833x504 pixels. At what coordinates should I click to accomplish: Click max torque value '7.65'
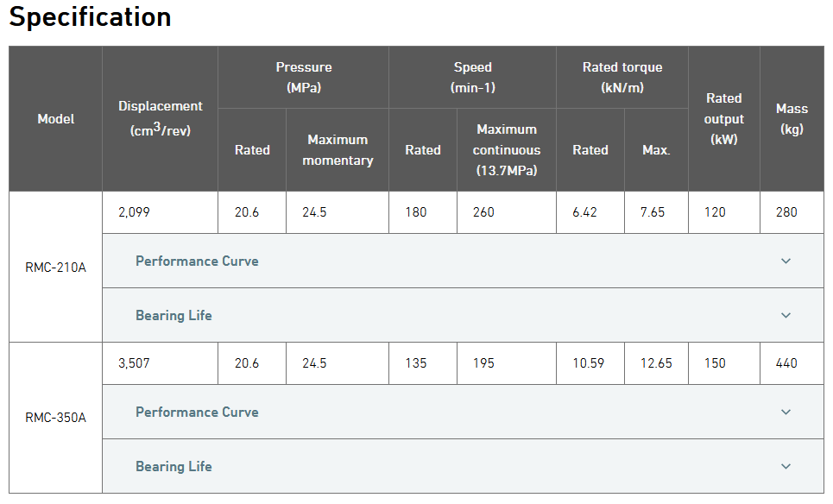(x=653, y=212)
